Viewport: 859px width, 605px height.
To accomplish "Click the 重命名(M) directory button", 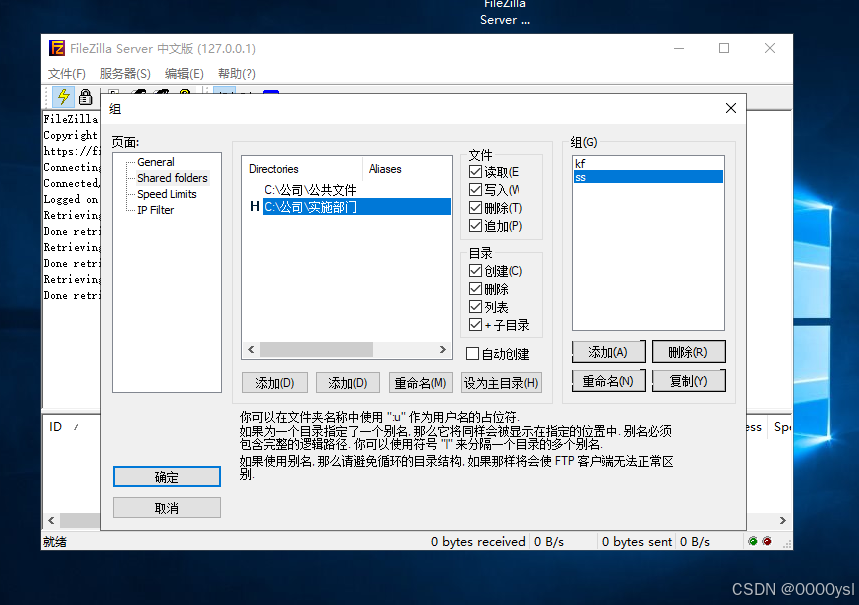I will click(420, 383).
